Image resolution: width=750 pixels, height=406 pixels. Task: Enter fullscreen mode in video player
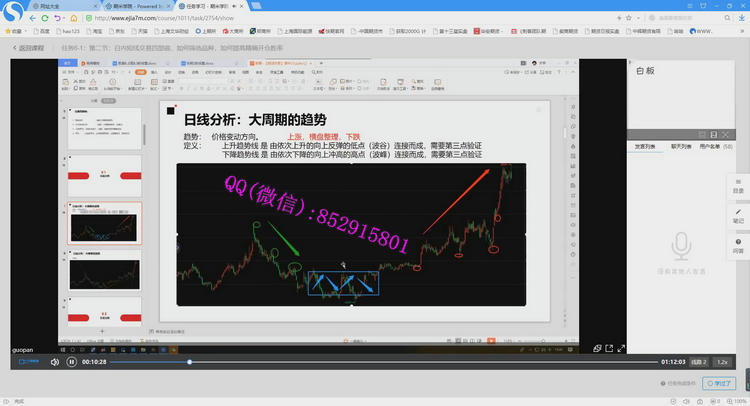(620, 348)
